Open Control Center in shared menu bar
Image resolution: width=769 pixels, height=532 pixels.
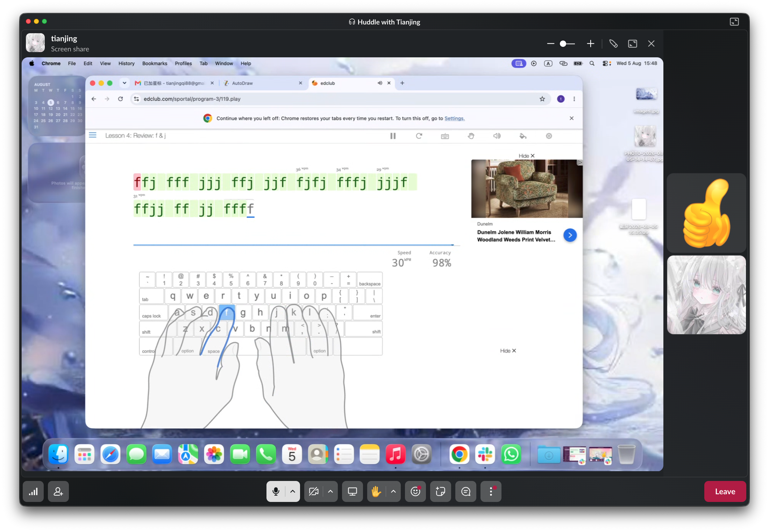pyautogui.click(x=607, y=63)
